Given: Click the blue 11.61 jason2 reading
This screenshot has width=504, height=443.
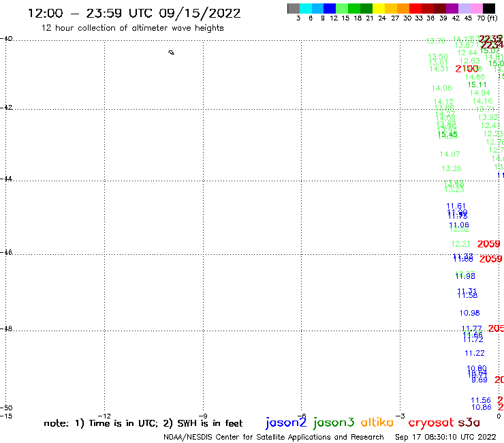Looking at the screenshot, I should coord(456,206).
